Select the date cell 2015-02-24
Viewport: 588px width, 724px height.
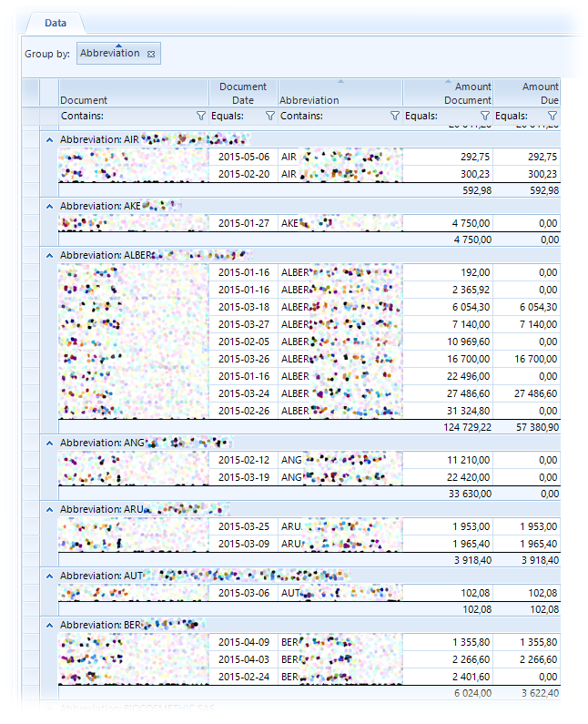coord(244,677)
